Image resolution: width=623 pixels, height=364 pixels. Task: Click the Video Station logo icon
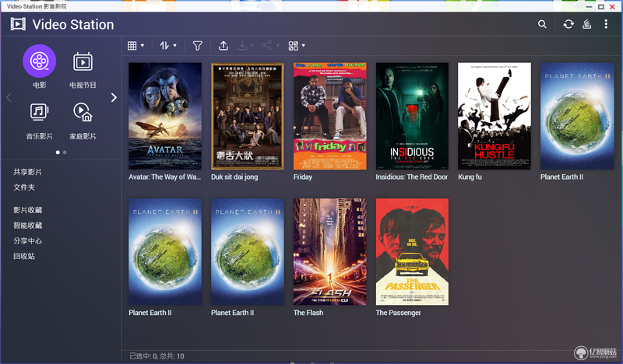pos(18,24)
